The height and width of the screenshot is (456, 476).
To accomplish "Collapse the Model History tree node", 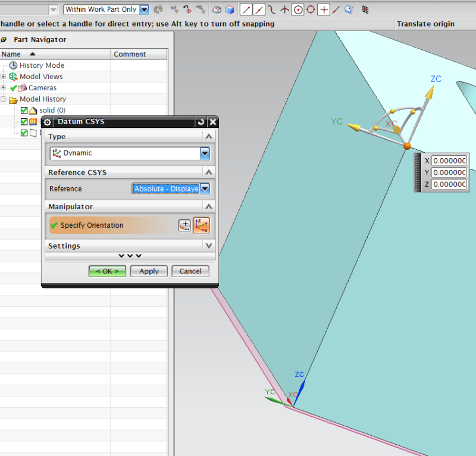I will (x=3, y=99).
